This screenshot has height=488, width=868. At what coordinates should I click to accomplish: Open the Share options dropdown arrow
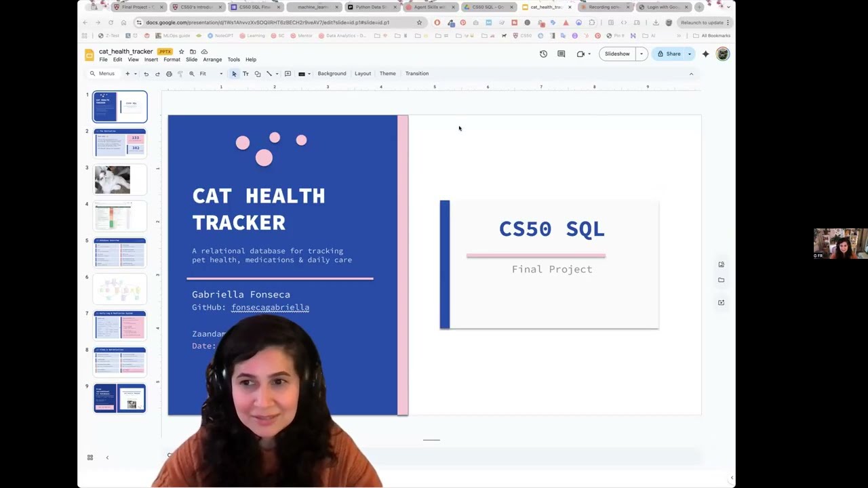[x=690, y=54]
